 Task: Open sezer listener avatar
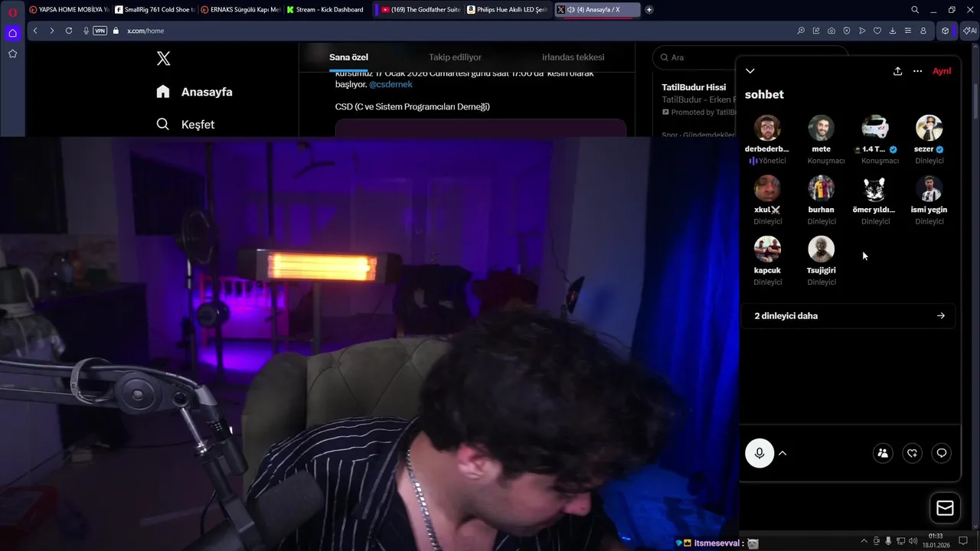(929, 128)
